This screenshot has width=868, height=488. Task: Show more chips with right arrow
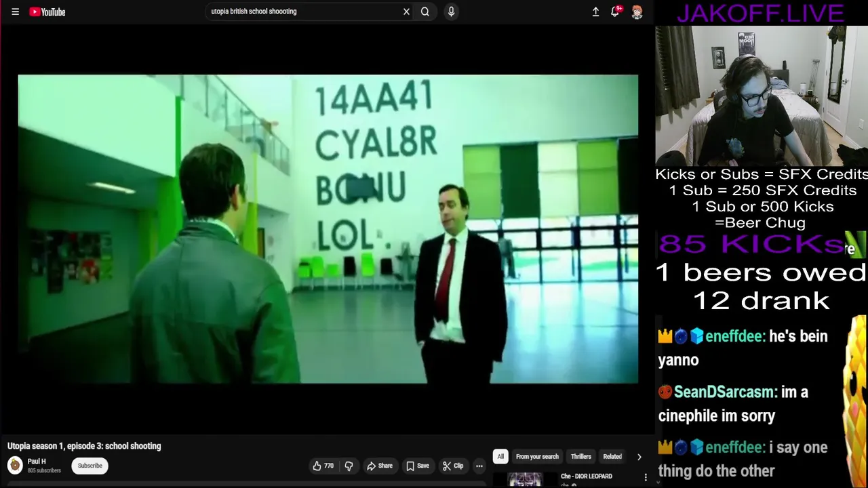[x=639, y=457]
